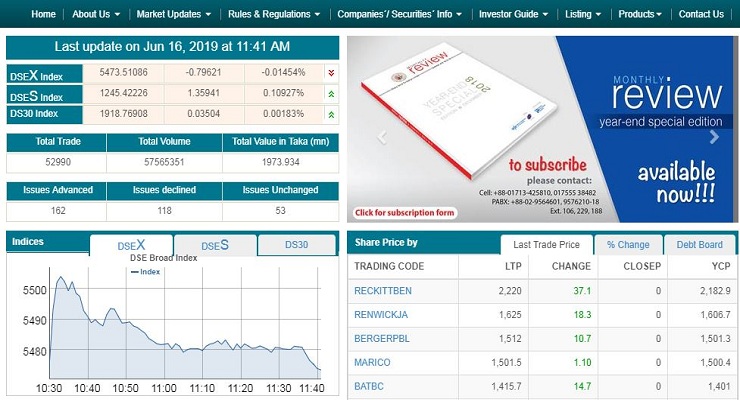Click RECKITTBEN change 37.1
This screenshot has height=400, width=740.
coord(582,291)
